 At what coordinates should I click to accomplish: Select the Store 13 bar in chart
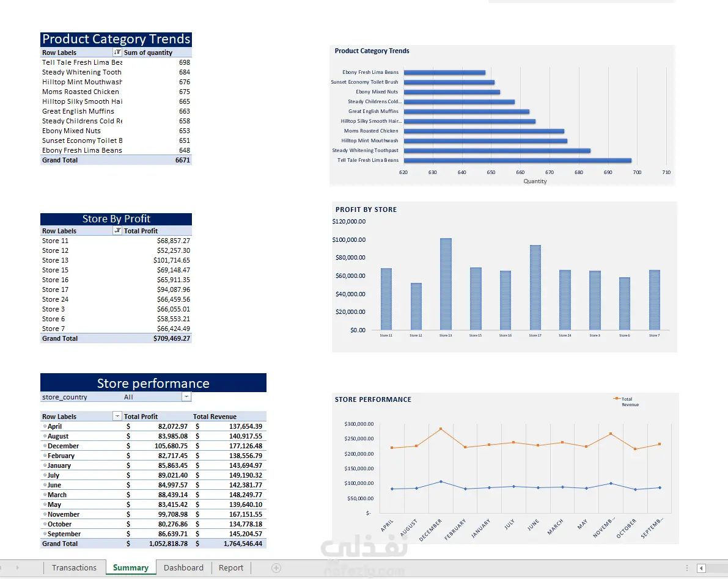[x=446, y=284]
